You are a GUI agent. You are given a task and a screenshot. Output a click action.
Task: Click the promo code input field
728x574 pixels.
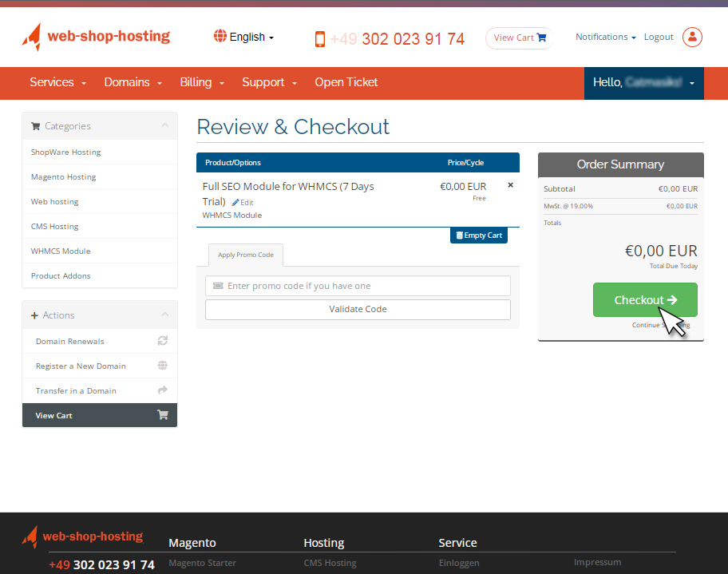point(358,286)
